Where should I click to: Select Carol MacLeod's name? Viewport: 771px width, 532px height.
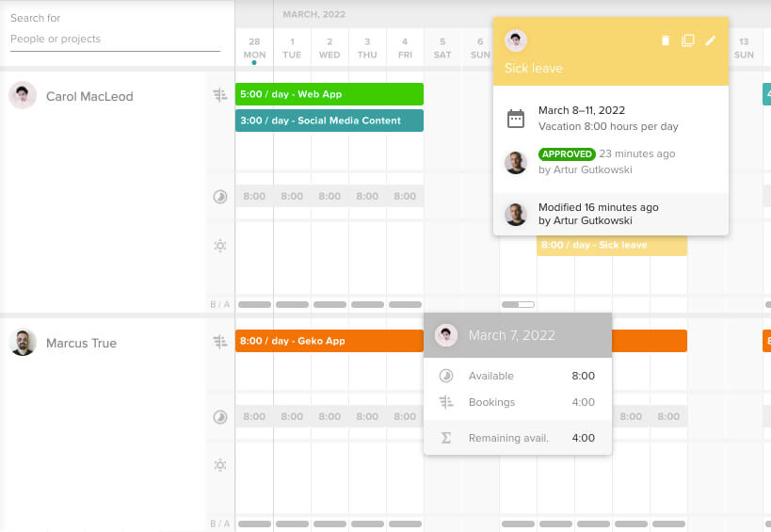click(x=89, y=96)
